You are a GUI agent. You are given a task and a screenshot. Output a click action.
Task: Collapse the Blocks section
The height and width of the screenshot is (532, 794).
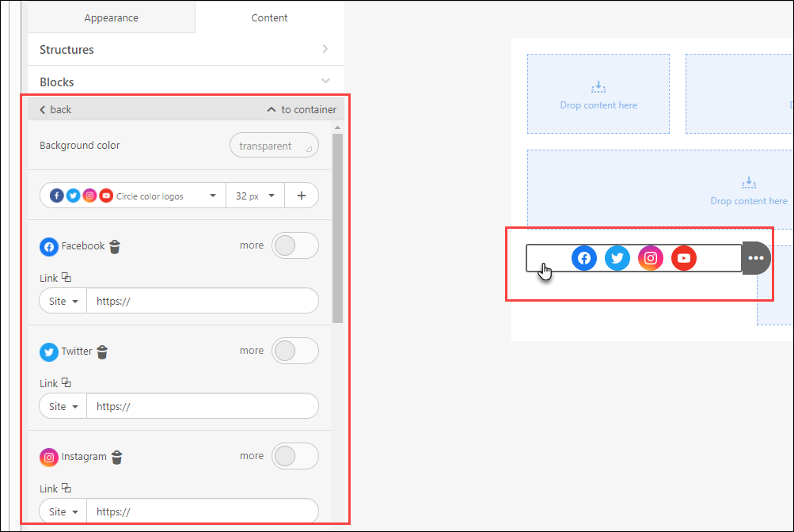[186, 82]
